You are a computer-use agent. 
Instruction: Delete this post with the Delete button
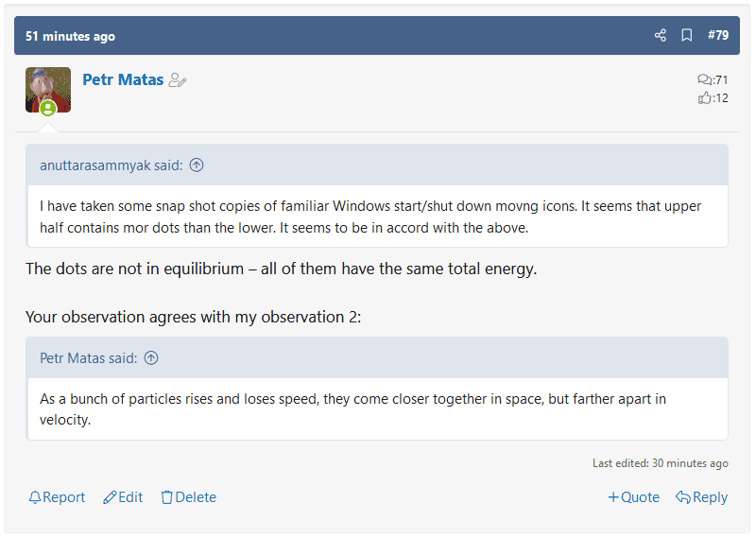pyautogui.click(x=188, y=497)
